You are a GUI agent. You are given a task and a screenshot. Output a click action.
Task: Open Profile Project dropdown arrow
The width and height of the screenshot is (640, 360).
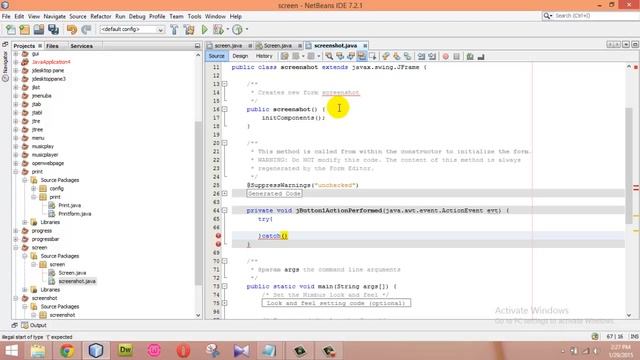pos(247,29)
